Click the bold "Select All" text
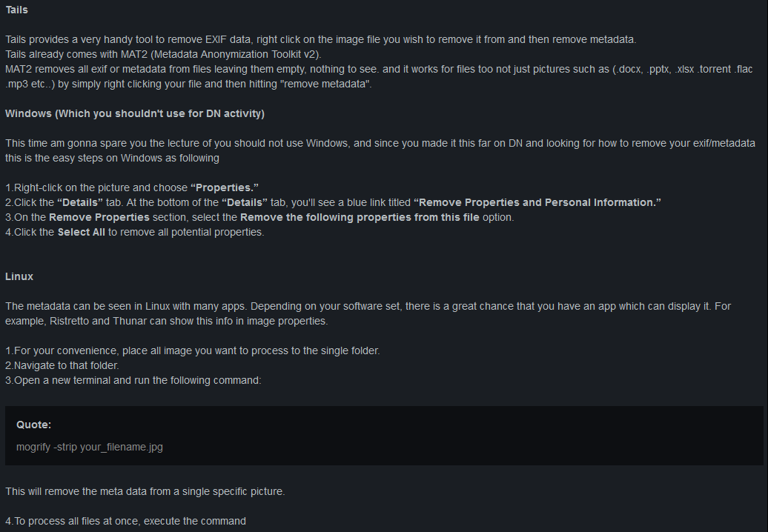The width and height of the screenshot is (768, 532). (x=82, y=232)
